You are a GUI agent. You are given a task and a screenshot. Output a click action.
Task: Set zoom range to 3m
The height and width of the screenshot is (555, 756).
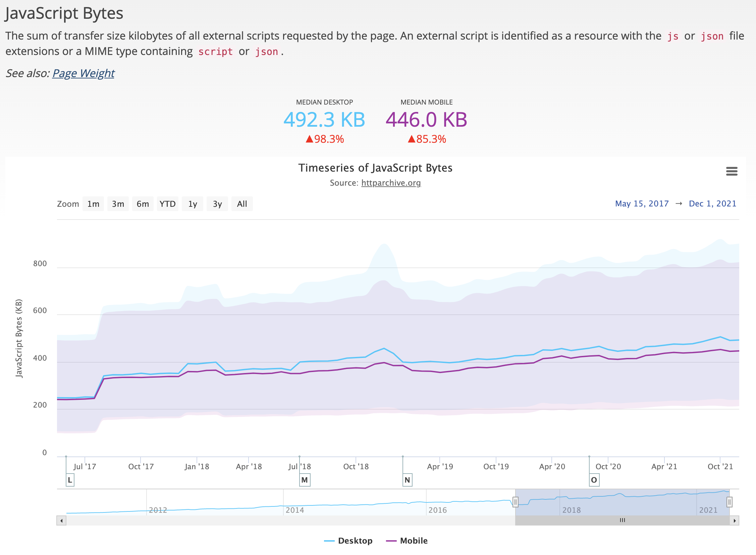[x=118, y=204]
